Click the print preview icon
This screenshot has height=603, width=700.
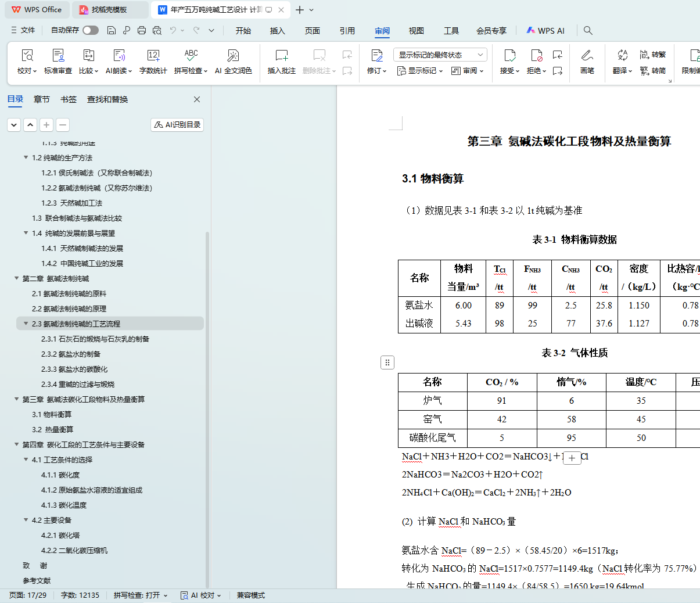tap(157, 30)
